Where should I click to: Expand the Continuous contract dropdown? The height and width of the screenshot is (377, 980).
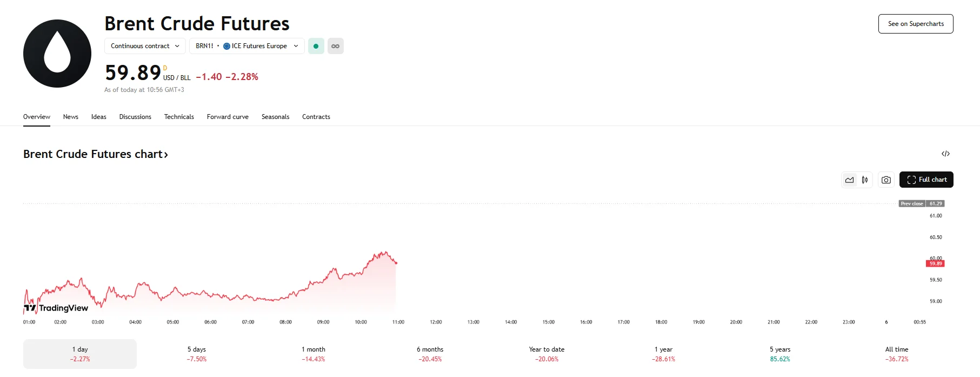click(145, 46)
